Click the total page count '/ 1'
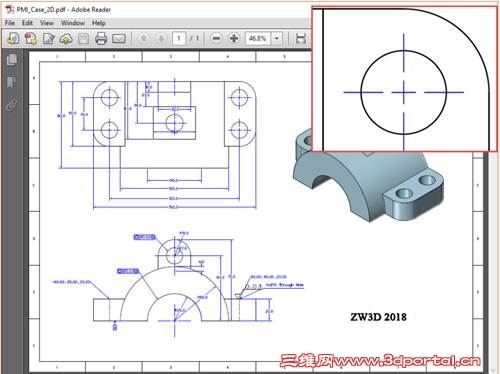The width and height of the screenshot is (500, 374). [x=194, y=38]
